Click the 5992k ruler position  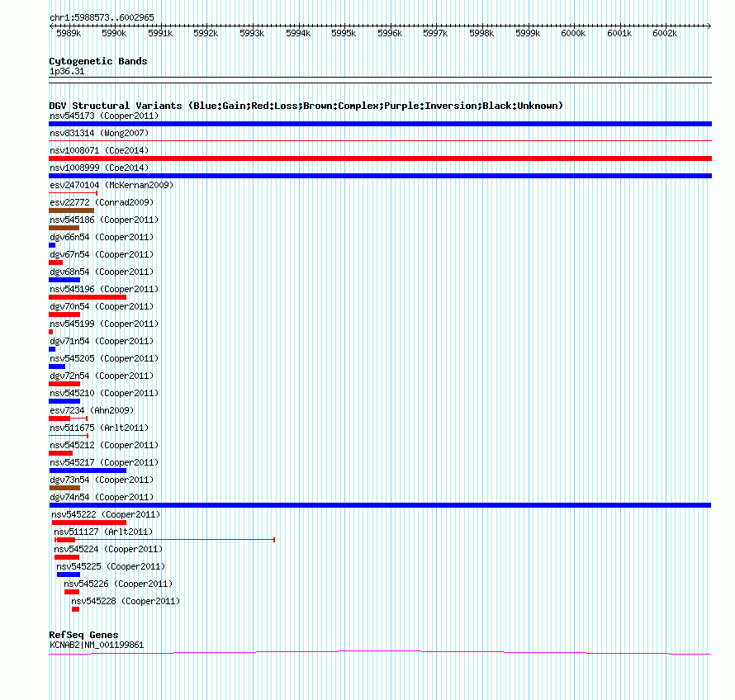coord(206,33)
